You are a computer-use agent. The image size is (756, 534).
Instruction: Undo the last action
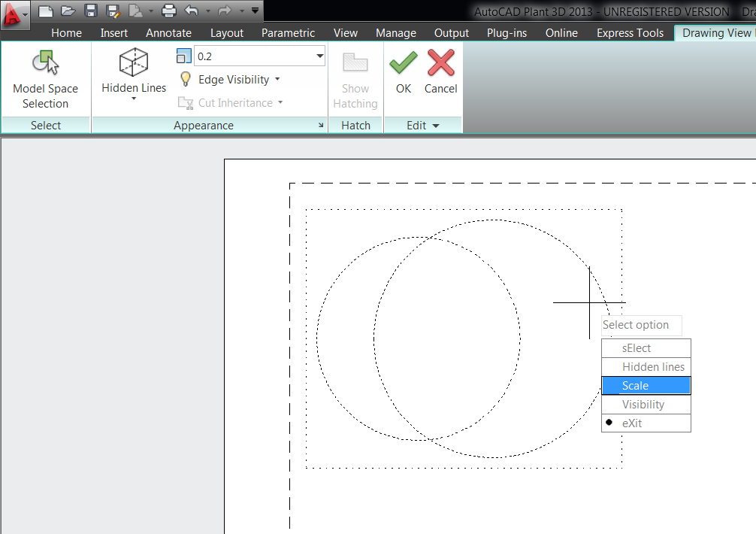pos(192,10)
